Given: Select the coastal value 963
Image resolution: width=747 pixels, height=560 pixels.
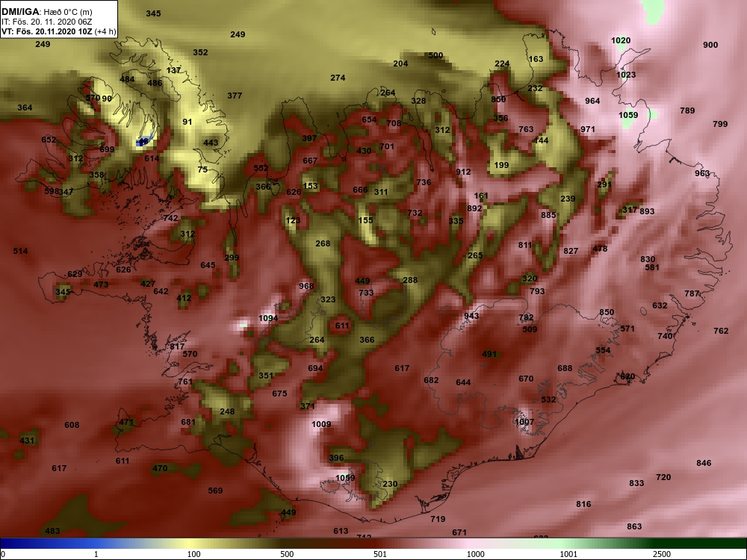Looking at the screenshot, I should (x=702, y=173).
